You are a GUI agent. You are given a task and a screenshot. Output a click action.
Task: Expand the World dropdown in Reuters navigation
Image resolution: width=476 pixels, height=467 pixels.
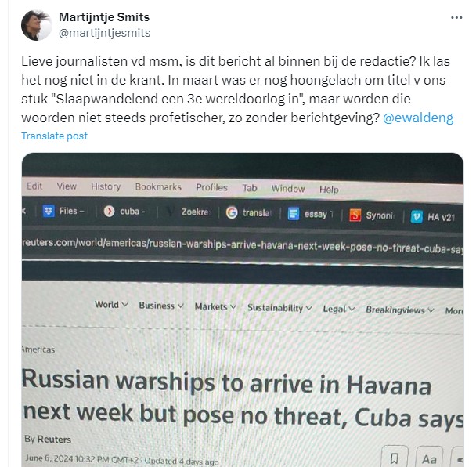pyautogui.click(x=111, y=305)
